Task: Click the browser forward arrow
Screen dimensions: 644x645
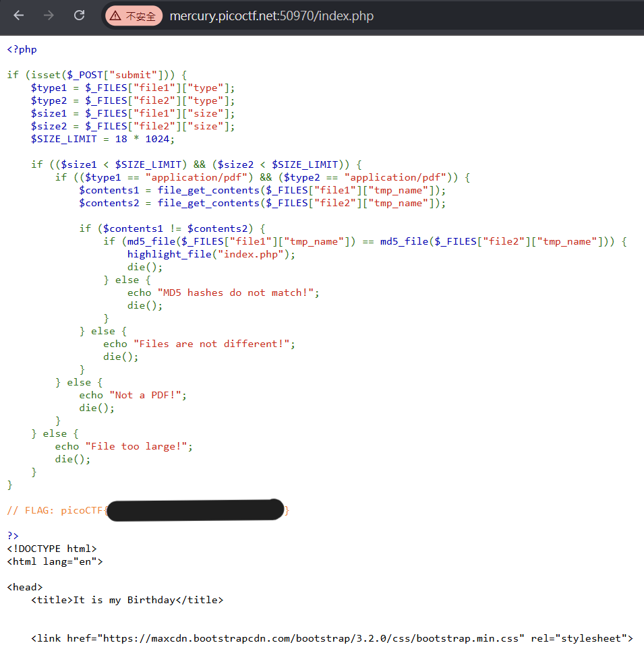Action: click(x=49, y=16)
